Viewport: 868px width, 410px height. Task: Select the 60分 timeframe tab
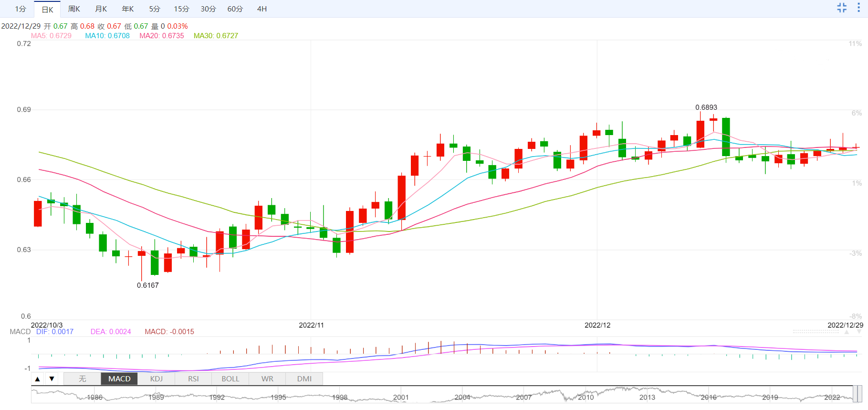pyautogui.click(x=235, y=9)
